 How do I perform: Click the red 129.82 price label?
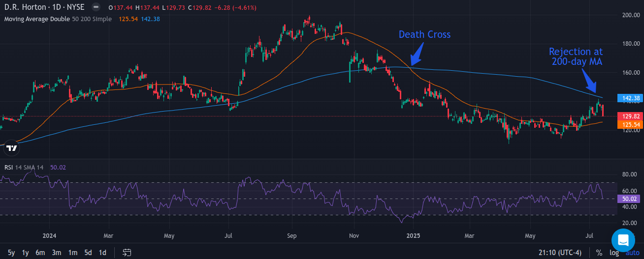tap(629, 116)
